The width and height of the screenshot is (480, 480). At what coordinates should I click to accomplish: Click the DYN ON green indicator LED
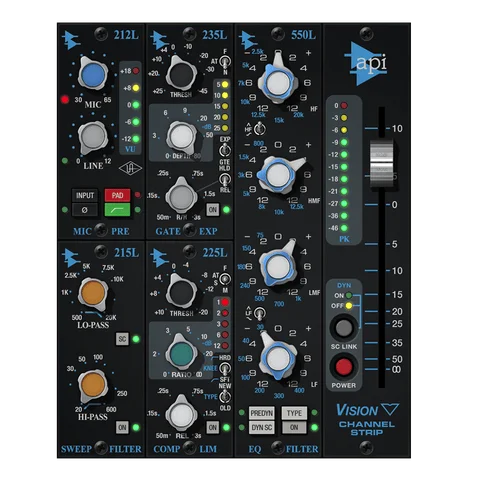349,295
